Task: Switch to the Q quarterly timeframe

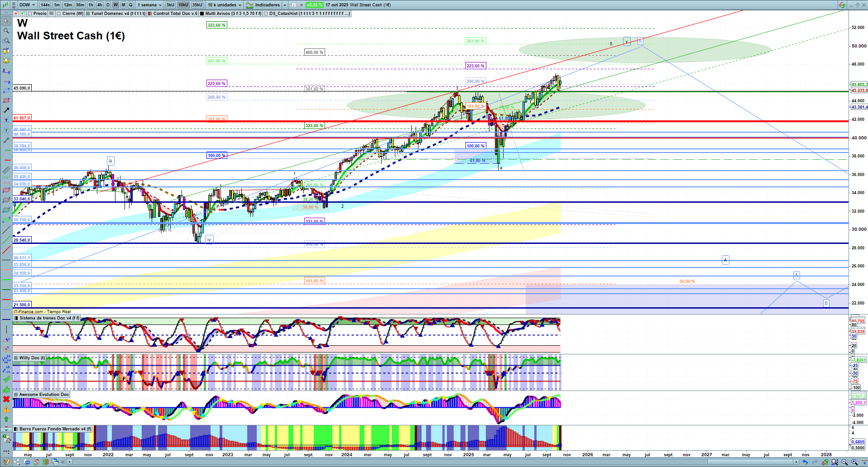Action: pyautogui.click(x=131, y=5)
